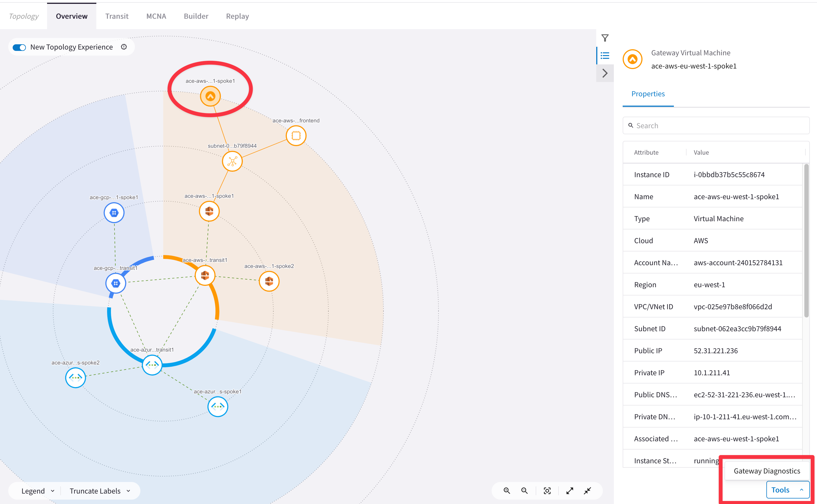Click the panel title ace-aws-eu-west-1-spoke1
817x504 pixels.
[694, 66]
